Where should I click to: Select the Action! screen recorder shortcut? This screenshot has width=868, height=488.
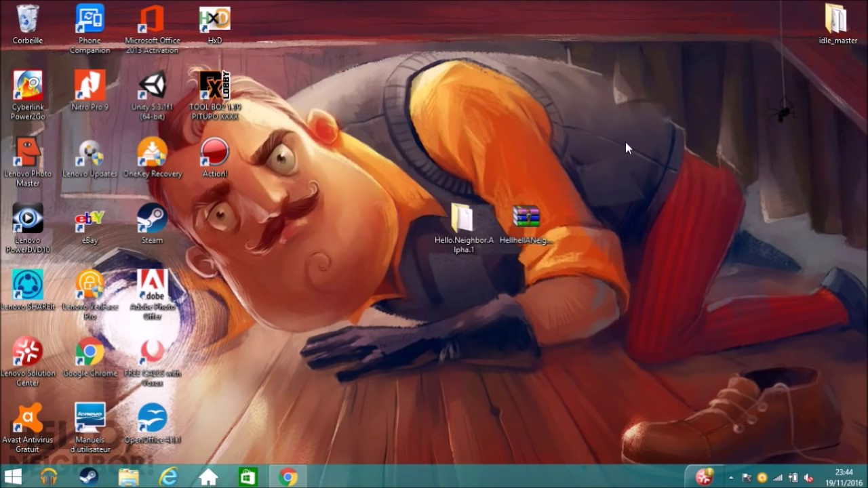tap(214, 157)
